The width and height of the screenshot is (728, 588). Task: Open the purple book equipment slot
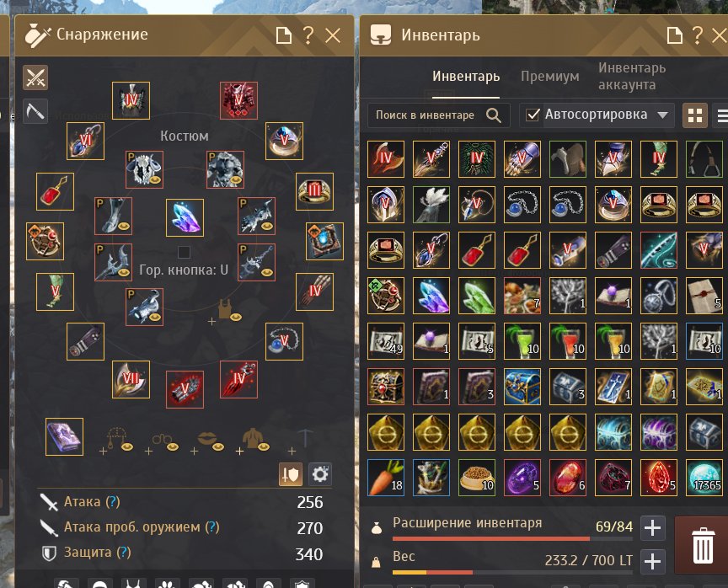coord(65,436)
